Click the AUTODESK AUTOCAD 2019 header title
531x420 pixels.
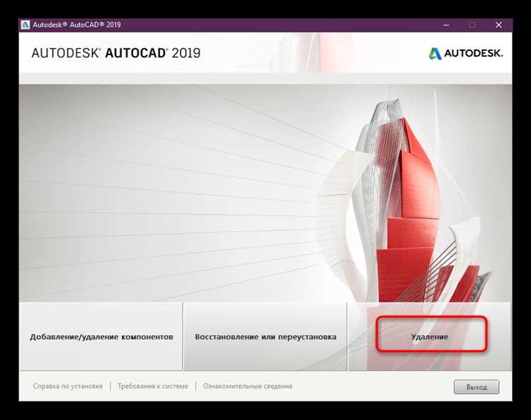[116, 53]
